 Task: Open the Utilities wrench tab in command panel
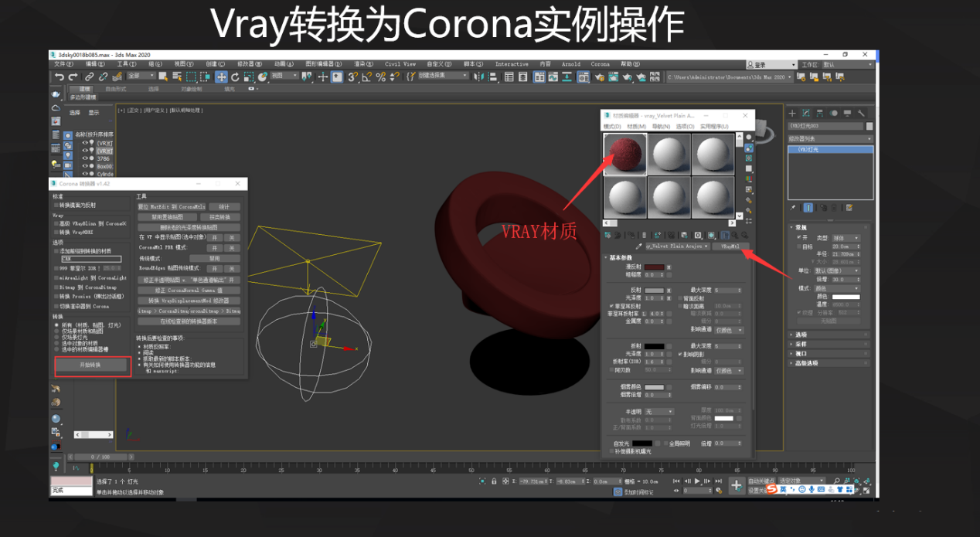tap(862, 113)
